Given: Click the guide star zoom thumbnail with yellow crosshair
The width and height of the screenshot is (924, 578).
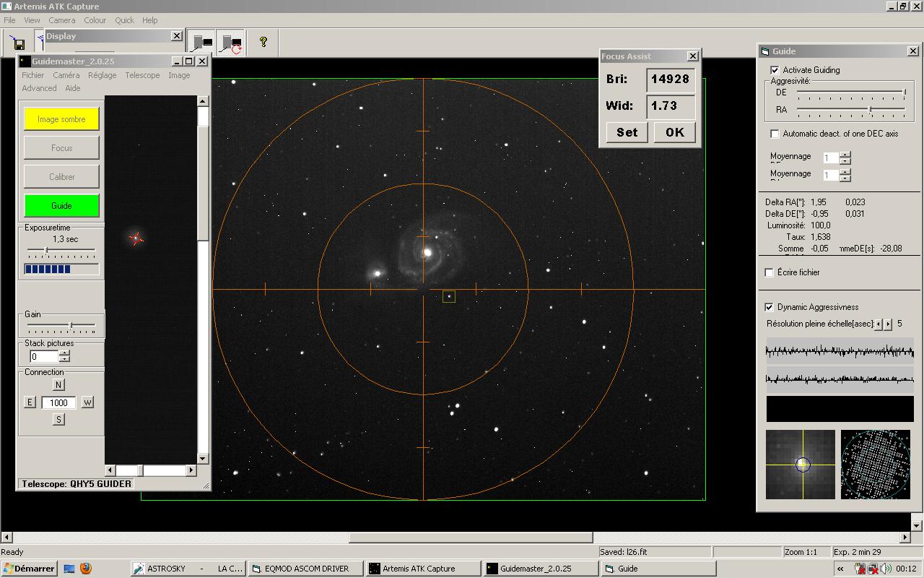Looking at the screenshot, I should tap(801, 465).
